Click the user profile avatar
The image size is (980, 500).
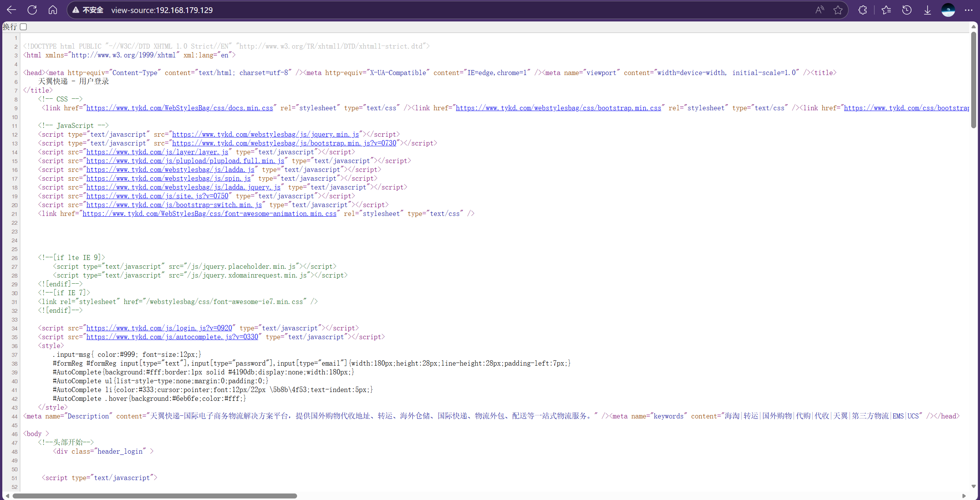click(948, 10)
